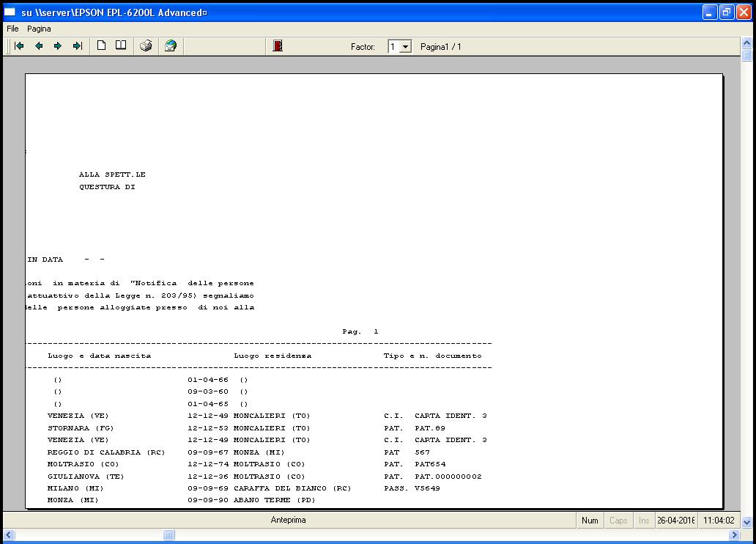
Task: Go to the previous page arrow
Action: [x=39, y=46]
